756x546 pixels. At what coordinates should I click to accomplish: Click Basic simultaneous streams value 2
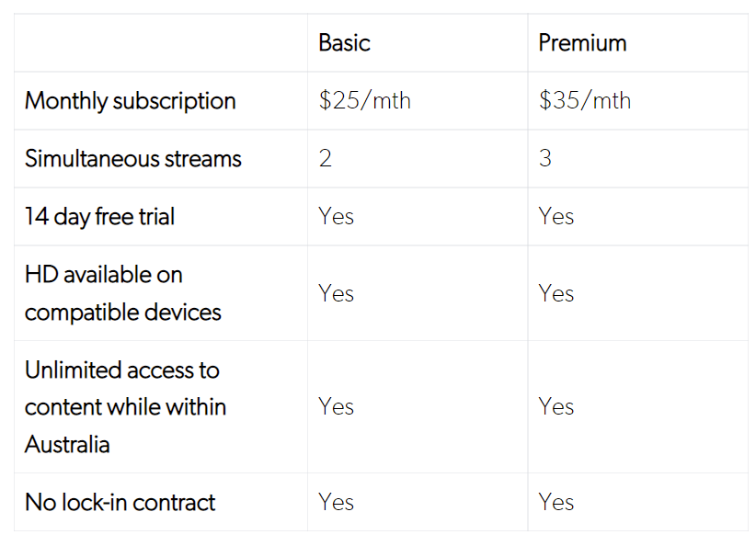(x=326, y=159)
